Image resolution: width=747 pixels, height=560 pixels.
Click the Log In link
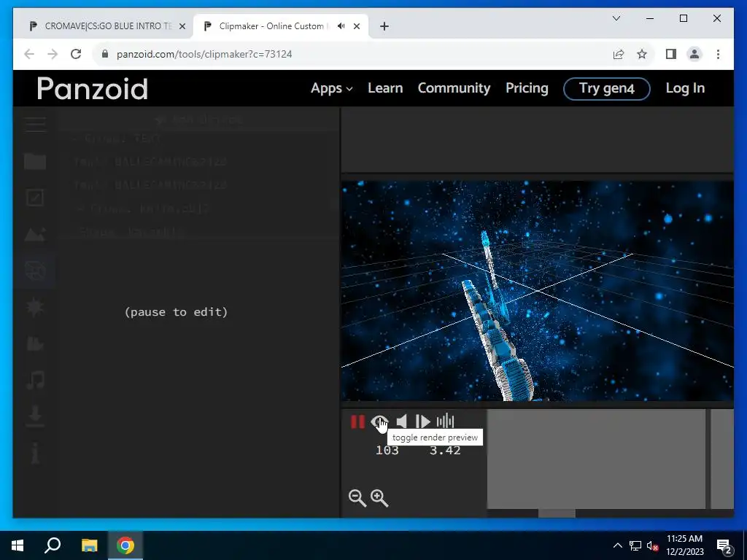coord(685,88)
